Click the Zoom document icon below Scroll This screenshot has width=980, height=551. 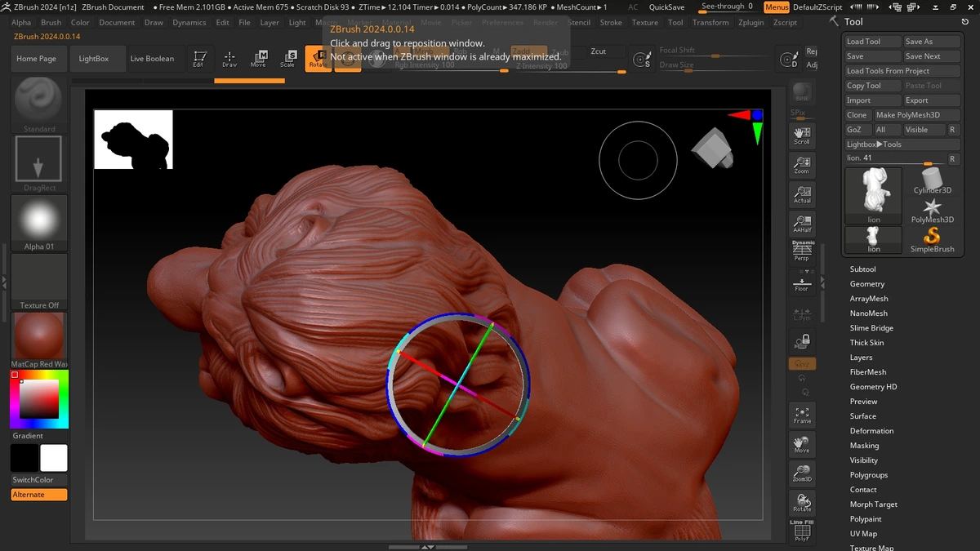point(802,165)
